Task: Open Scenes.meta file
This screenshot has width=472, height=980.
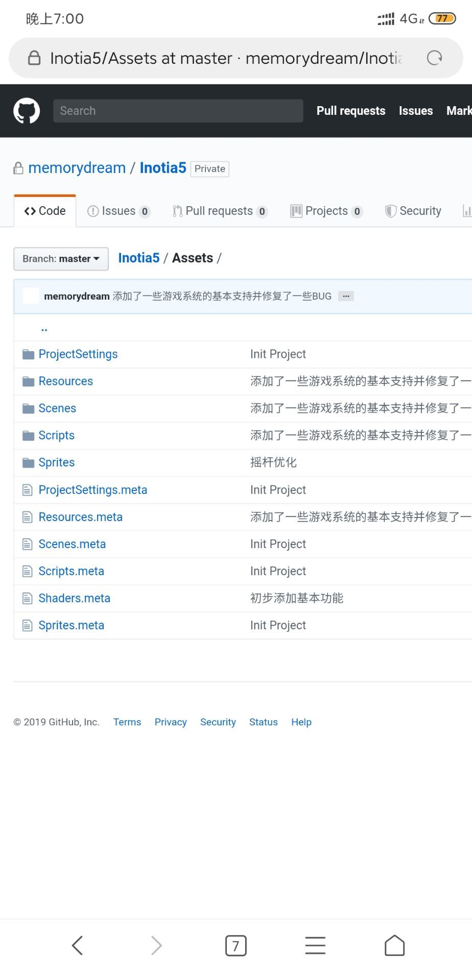Action: 72,544
